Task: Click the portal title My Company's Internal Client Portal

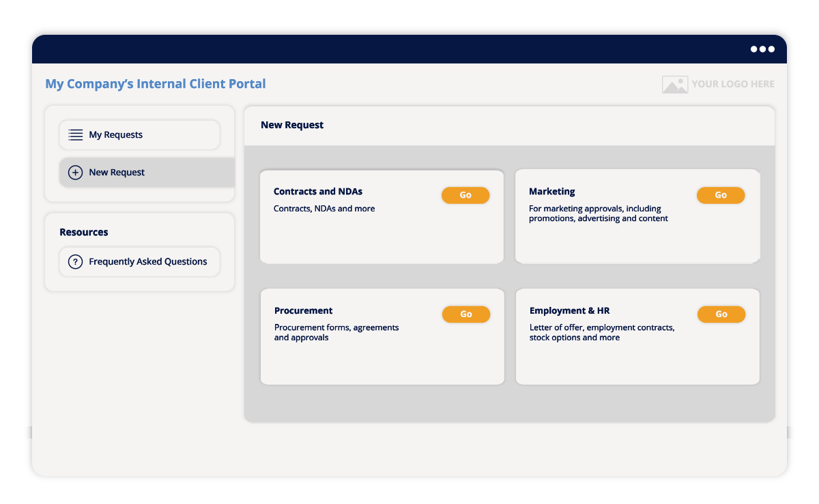Action: pos(155,83)
